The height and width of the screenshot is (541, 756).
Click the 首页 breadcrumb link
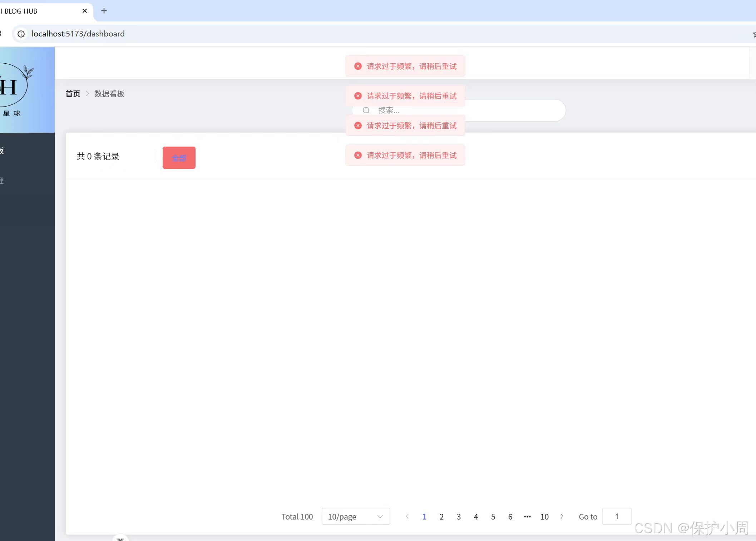pyautogui.click(x=73, y=94)
